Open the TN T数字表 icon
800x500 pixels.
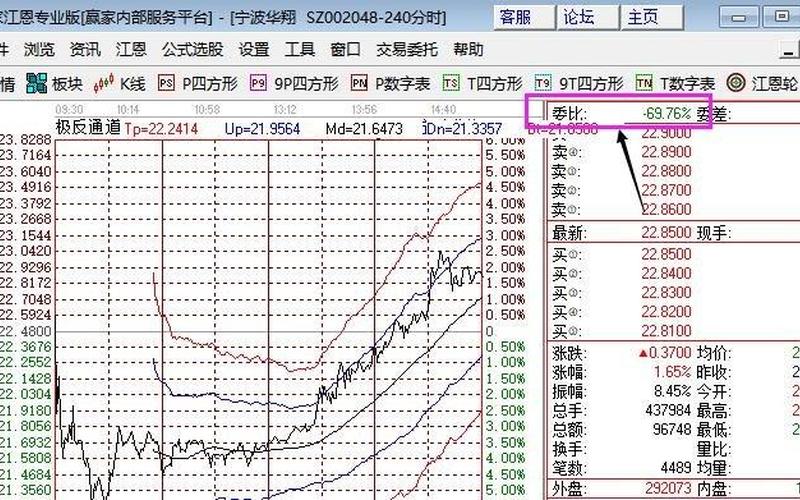pos(644,83)
